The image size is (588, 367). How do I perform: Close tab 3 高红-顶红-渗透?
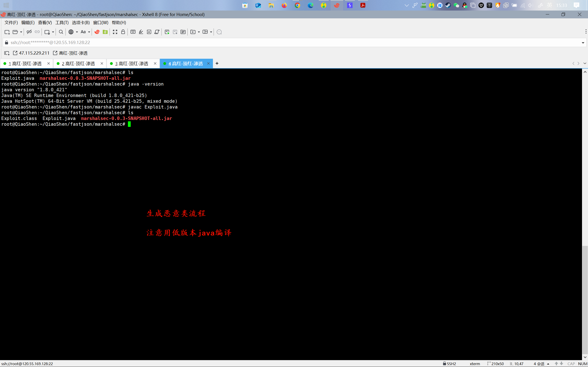click(155, 63)
